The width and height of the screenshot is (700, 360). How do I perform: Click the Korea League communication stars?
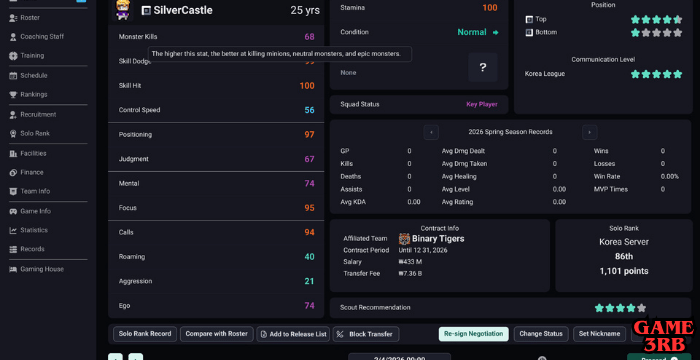click(x=656, y=74)
